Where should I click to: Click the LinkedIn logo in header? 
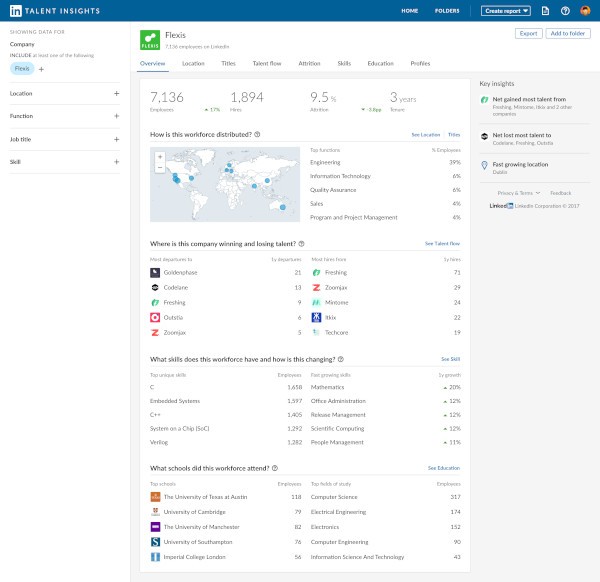pyautogui.click(x=16, y=11)
